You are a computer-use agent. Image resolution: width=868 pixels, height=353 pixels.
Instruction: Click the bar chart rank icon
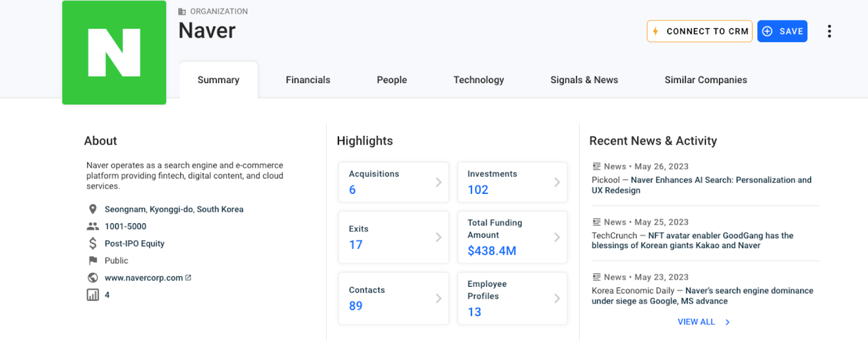click(93, 295)
